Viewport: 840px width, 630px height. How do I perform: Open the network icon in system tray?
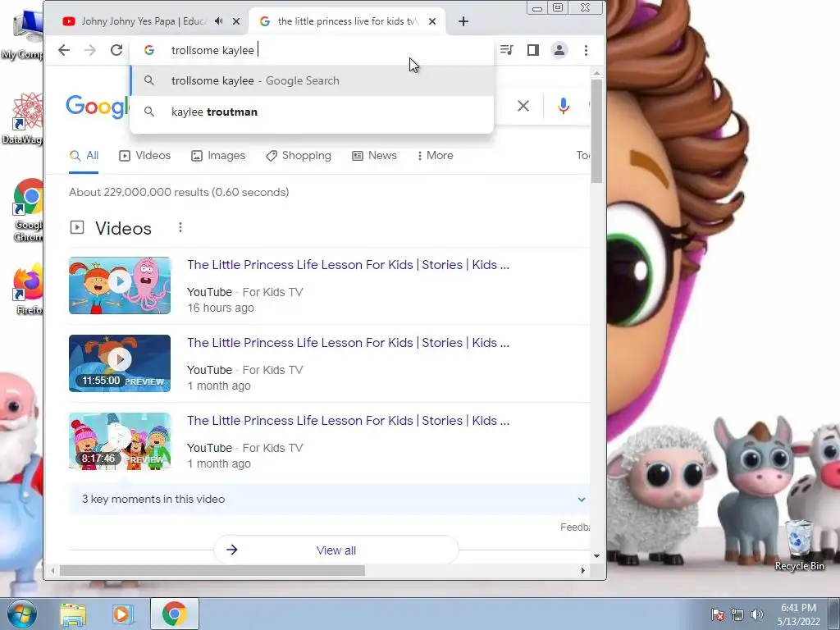pyautogui.click(x=737, y=614)
